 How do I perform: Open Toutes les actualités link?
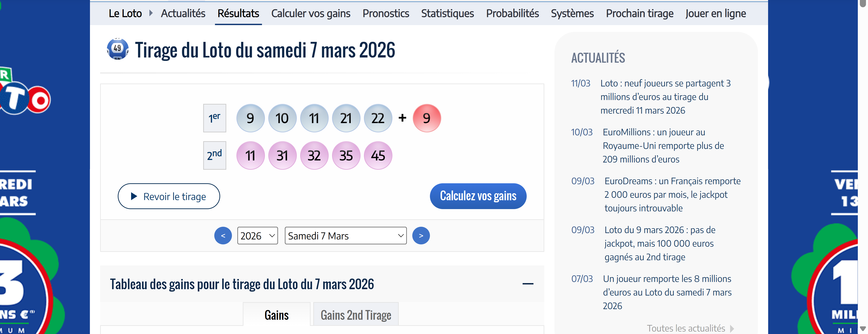click(x=686, y=328)
